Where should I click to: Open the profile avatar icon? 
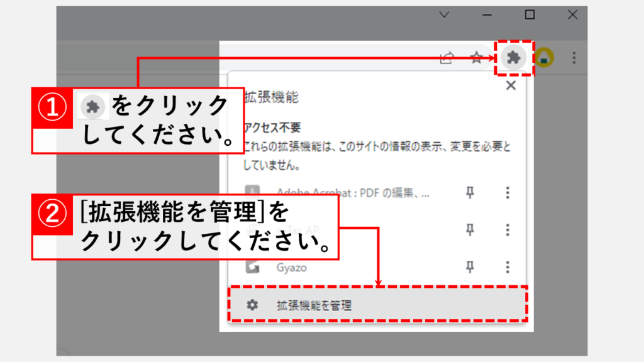point(544,57)
